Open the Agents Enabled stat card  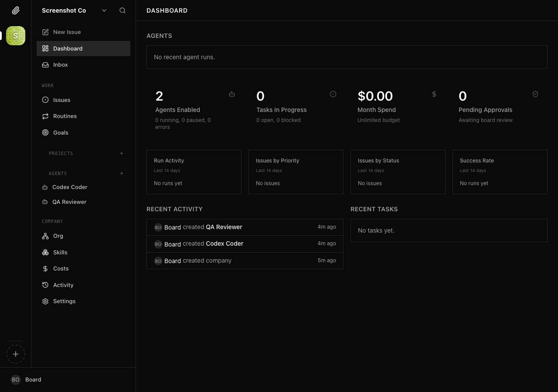[x=195, y=110]
